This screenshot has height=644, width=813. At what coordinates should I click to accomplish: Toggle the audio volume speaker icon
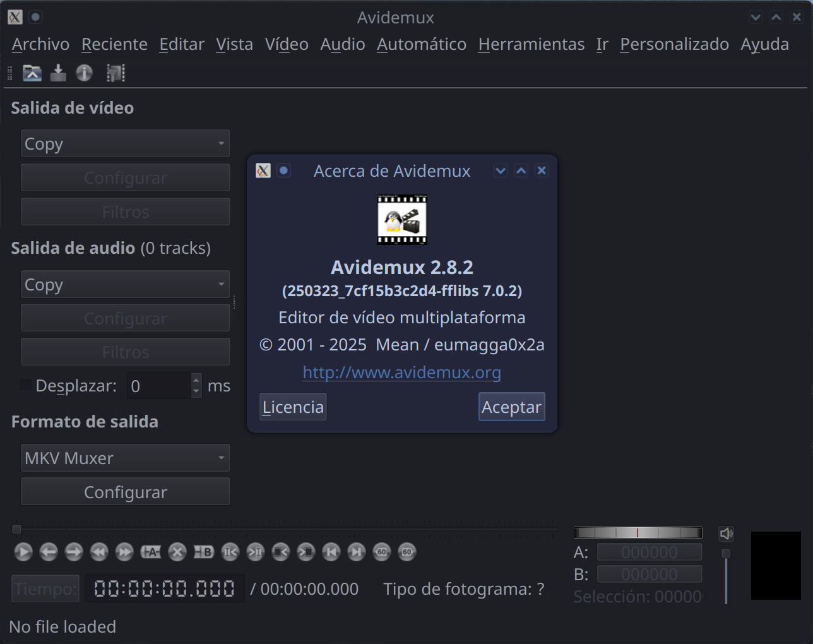point(727,534)
